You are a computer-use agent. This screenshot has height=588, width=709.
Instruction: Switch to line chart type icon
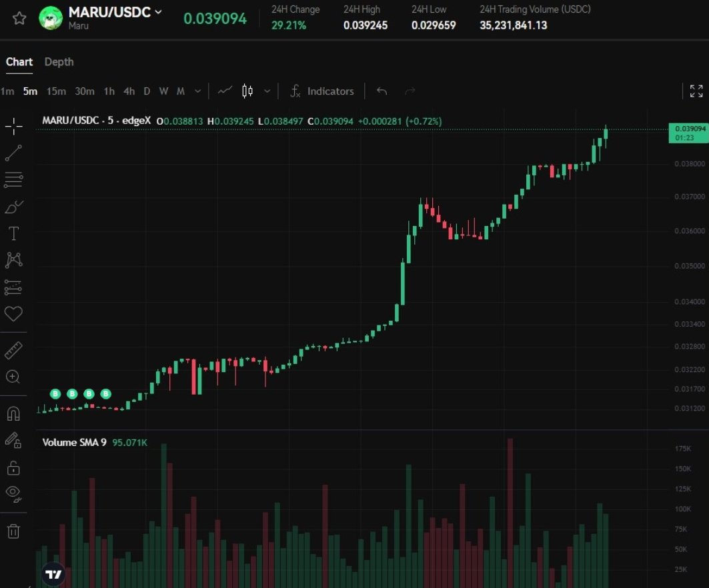point(225,91)
